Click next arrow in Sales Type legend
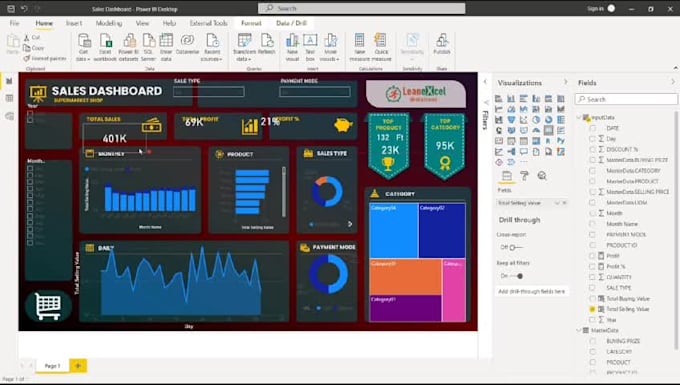 (x=350, y=224)
